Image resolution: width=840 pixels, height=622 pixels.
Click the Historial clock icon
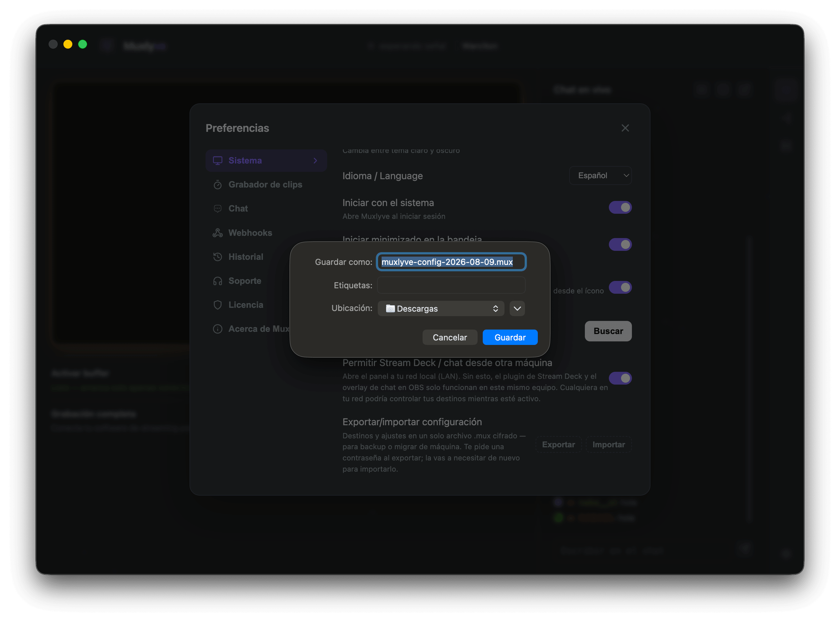[x=218, y=257]
